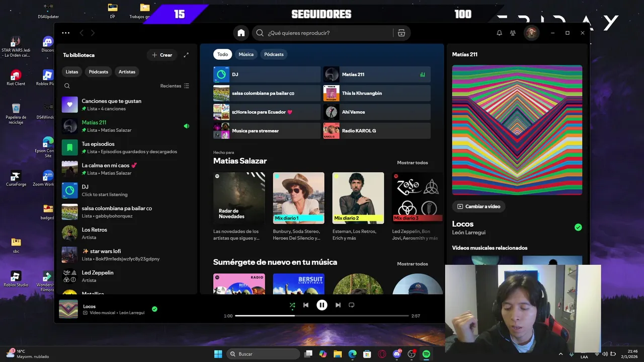Go to Spotify Home via house icon
This screenshot has width=644, height=362.
241,33
